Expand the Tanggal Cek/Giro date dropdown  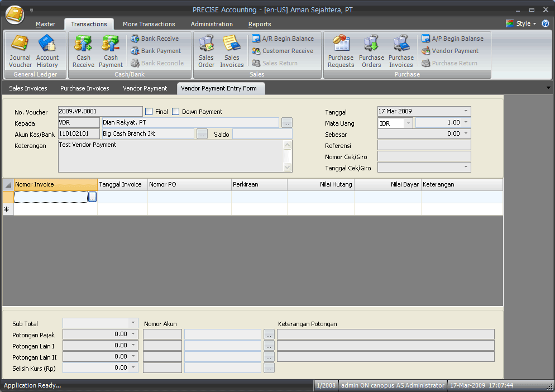(x=466, y=168)
